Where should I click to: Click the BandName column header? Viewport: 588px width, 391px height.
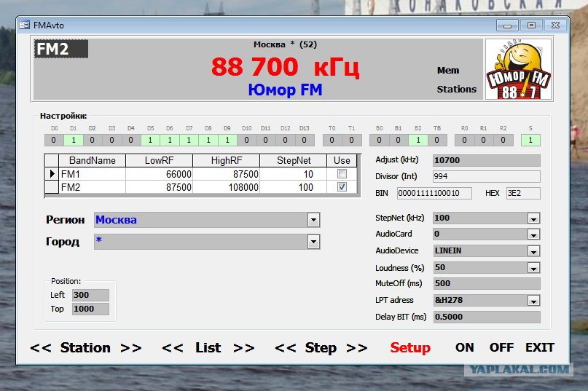click(93, 160)
